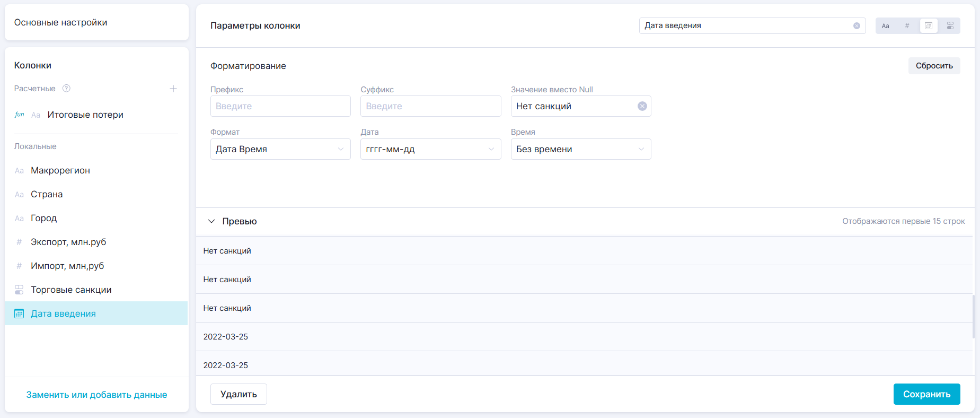Open the Время dropdown showing Без времени
Viewport: 980px width, 418px height.
point(580,149)
